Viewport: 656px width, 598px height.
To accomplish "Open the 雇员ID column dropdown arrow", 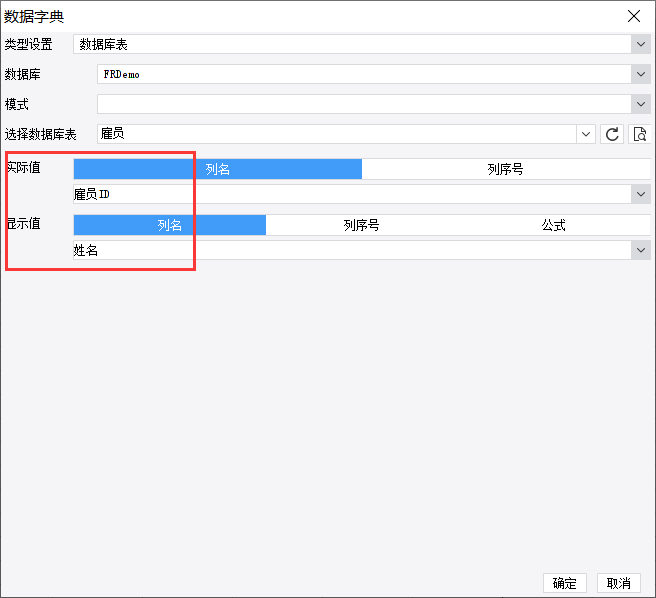I will 640,194.
